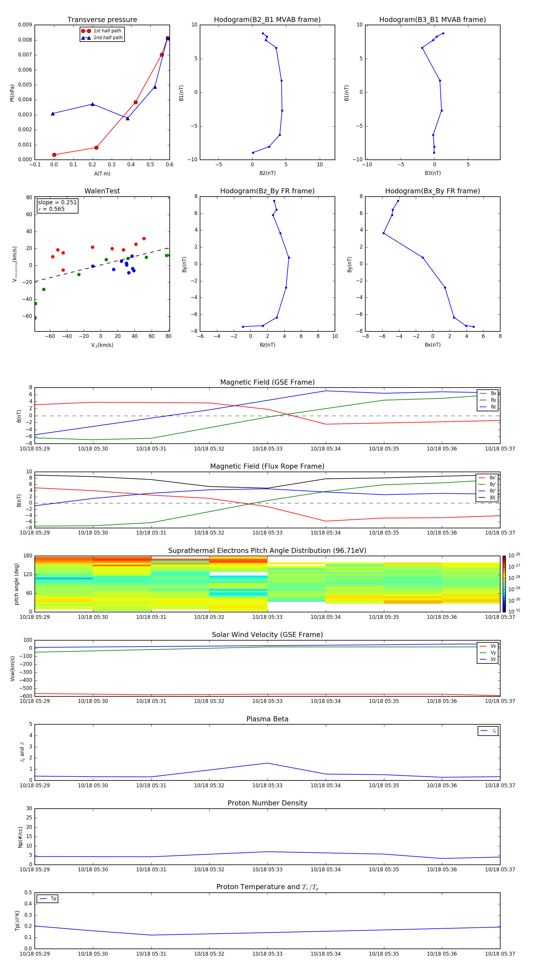Screen dimensions: 535x980
Task: Click the 'Bz' entry in GSE legend
Action: click(488, 407)
